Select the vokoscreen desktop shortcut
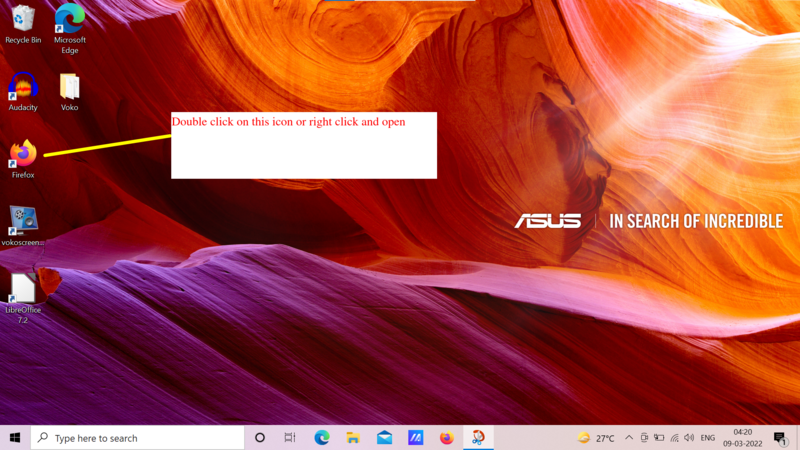Screen dimensions: 800x450 click(23, 226)
